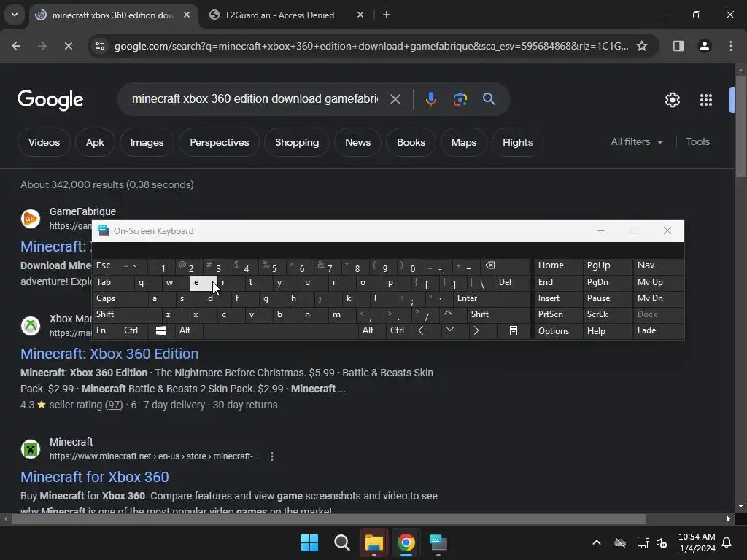
Task: Stop loading the page
Action: [x=68, y=46]
